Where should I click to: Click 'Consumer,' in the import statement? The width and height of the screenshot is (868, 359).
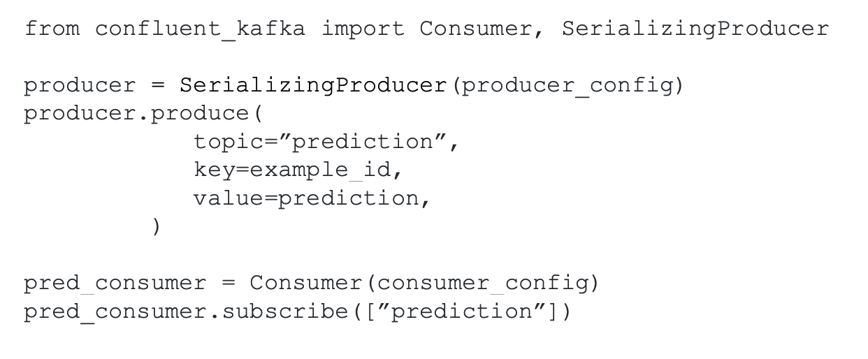482,30
